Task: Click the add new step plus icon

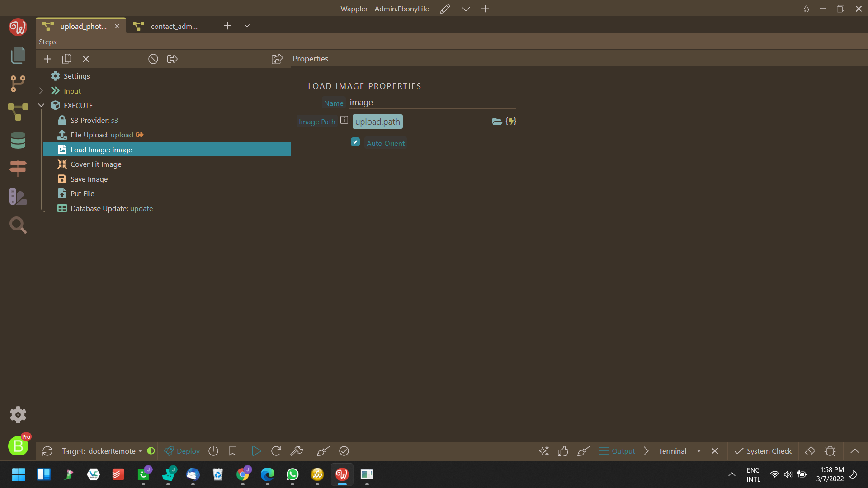Action: [x=47, y=59]
